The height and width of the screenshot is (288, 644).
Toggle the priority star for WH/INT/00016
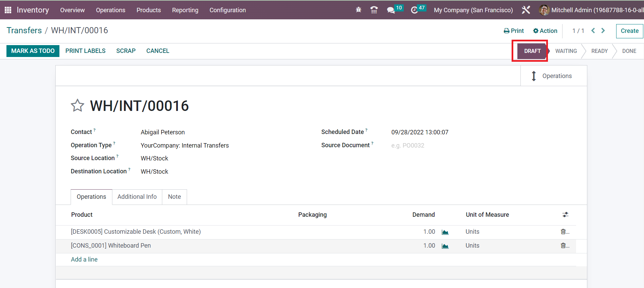tap(77, 105)
